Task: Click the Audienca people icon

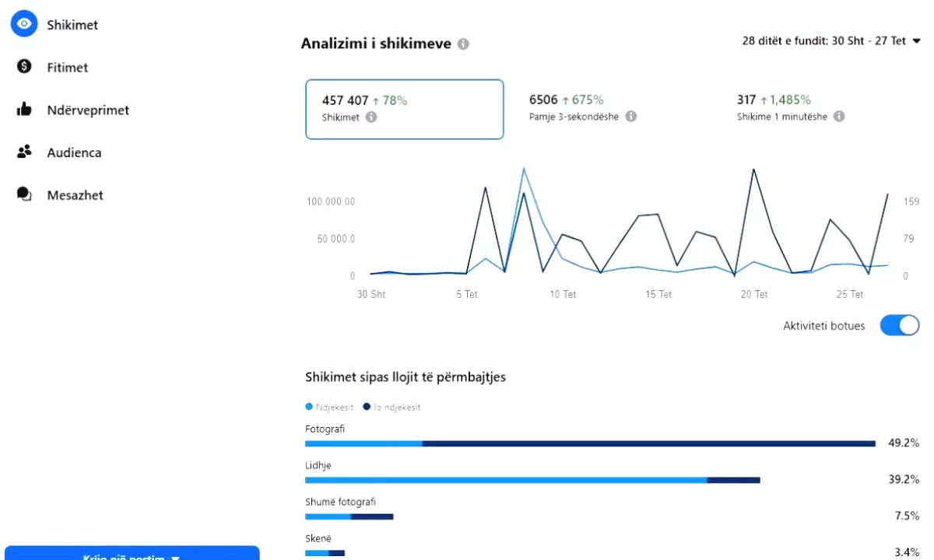Action: tap(24, 152)
